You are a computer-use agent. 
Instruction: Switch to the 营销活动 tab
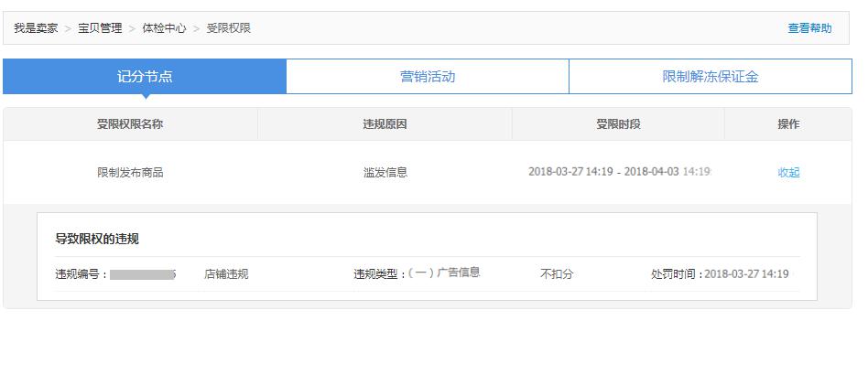(428, 77)
